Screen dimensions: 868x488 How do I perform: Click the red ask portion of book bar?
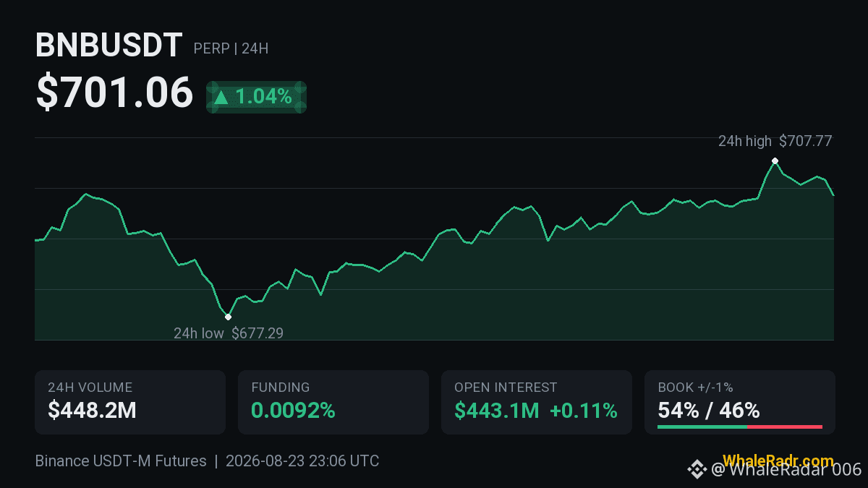pos(785,427)
